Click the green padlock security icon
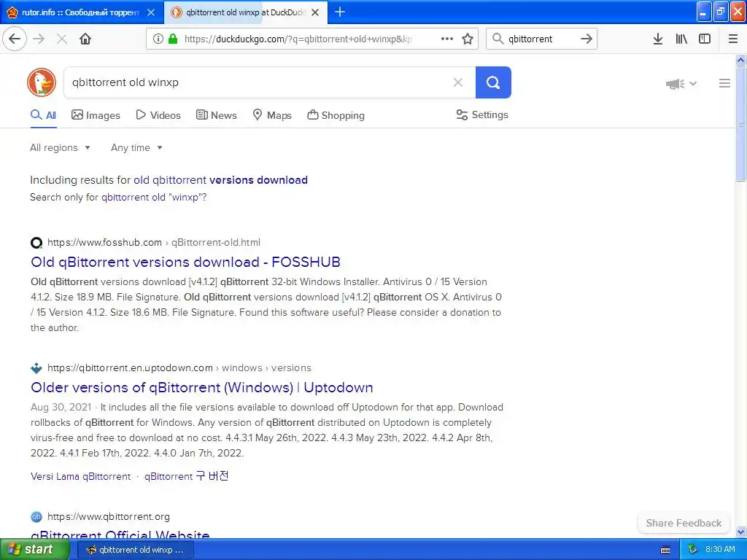 click(173, 39)
